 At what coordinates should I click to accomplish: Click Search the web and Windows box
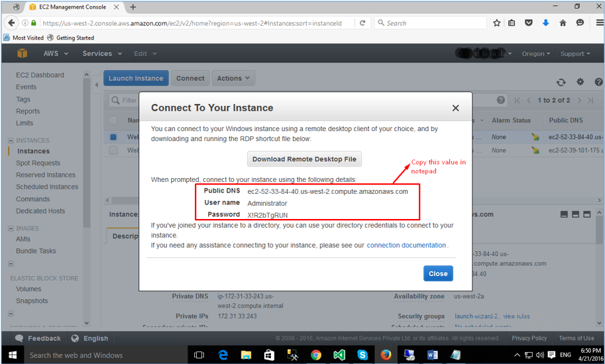[106, 355]
